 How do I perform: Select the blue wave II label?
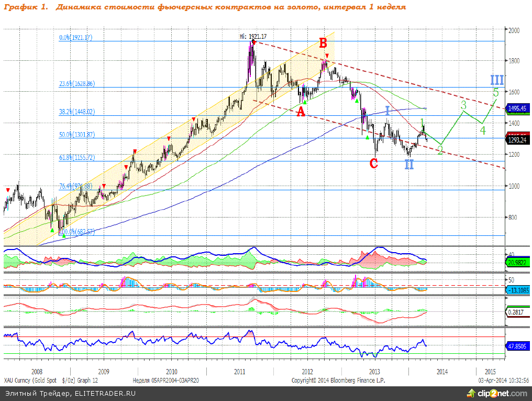409,165
